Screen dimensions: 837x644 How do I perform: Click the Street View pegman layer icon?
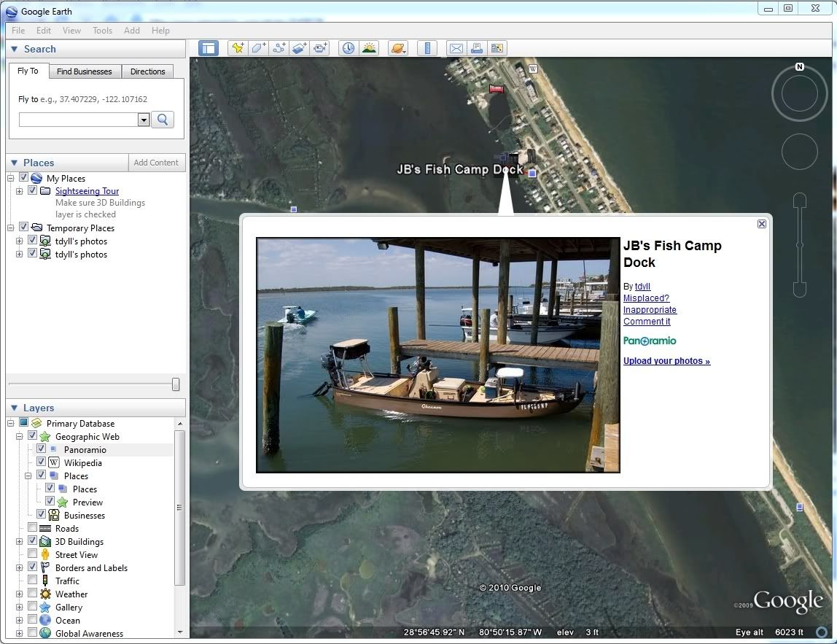click(x=45, y=555)
